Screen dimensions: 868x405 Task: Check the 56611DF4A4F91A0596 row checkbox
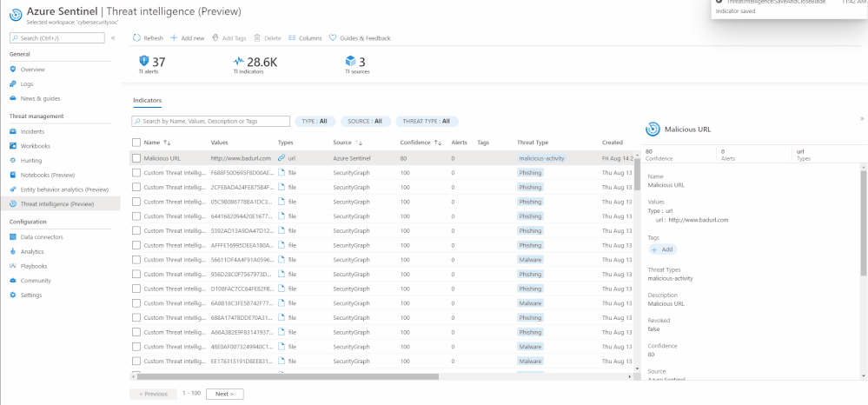point(136,260)
